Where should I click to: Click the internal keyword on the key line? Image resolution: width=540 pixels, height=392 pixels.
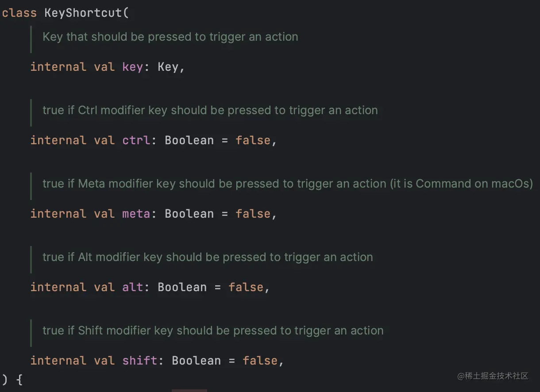(58, 67)
